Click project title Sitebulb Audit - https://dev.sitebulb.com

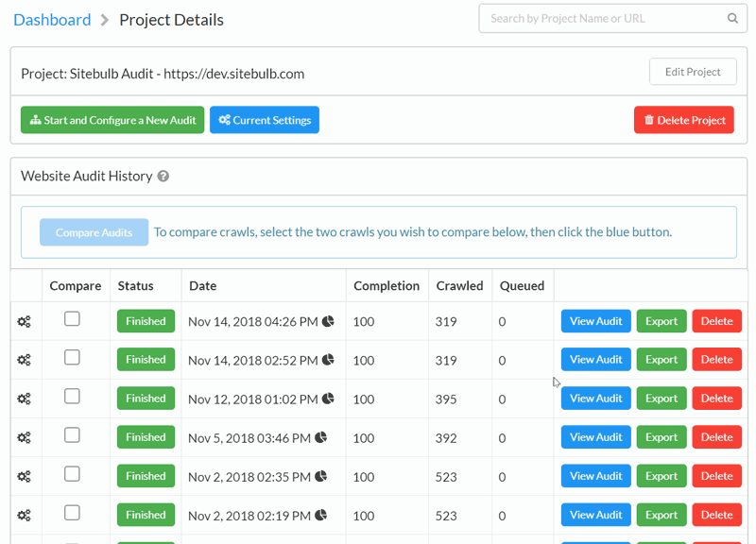coord(163,74)
